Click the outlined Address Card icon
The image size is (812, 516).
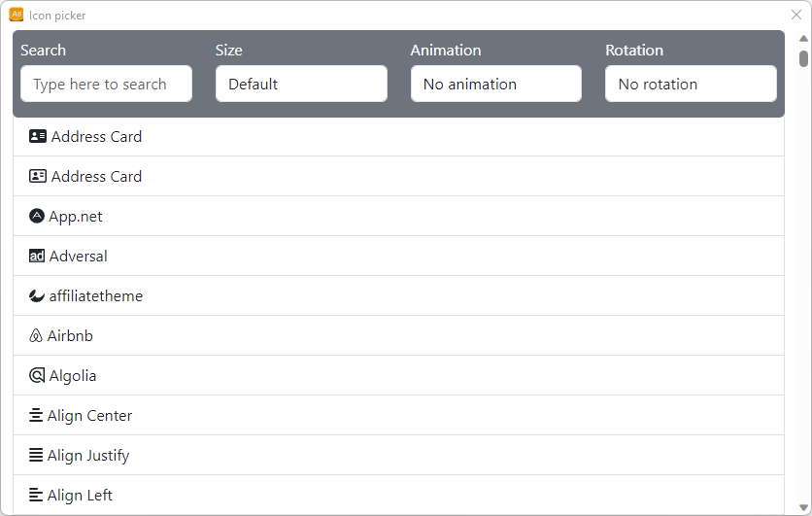click(x=37, y=176)
